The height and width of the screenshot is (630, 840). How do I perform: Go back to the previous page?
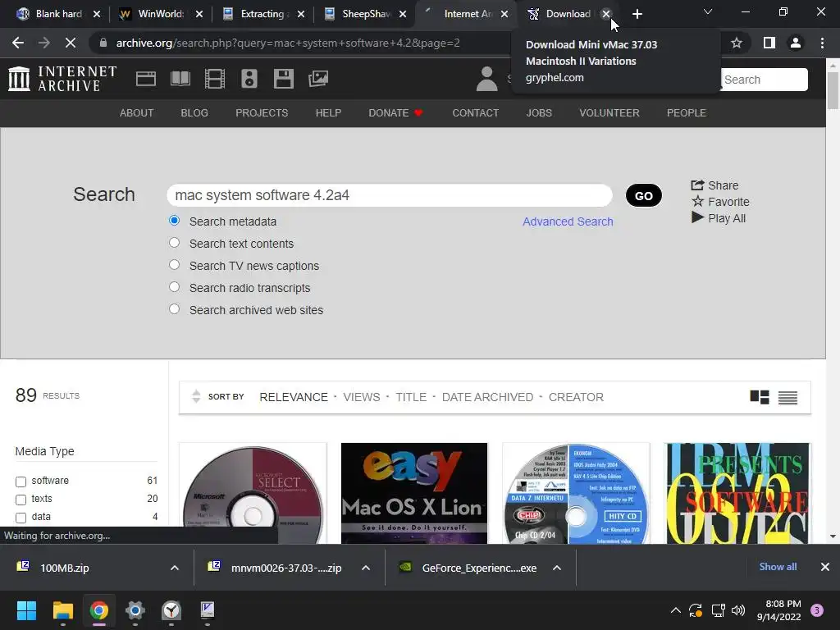click(18, 43)
